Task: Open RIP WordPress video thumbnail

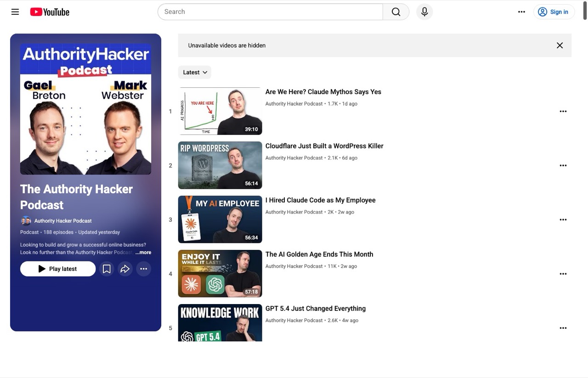Action: (220, 165)
